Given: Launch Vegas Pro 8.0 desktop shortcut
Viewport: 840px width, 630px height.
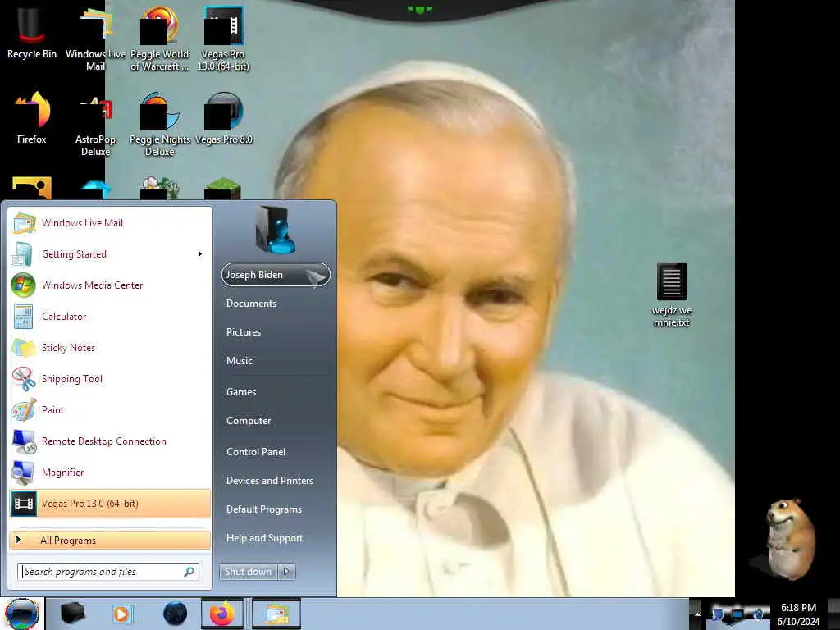Looking at the screenshot, I should 223,118.
